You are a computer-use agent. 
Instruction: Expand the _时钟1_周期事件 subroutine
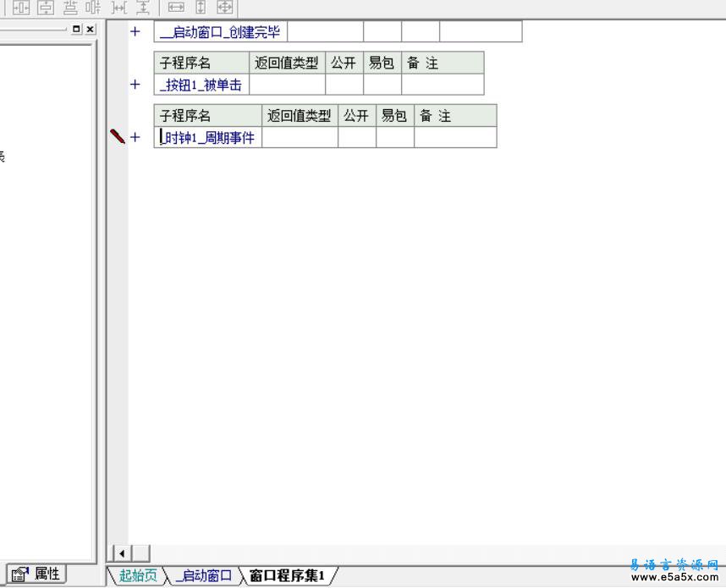(135, 137)
